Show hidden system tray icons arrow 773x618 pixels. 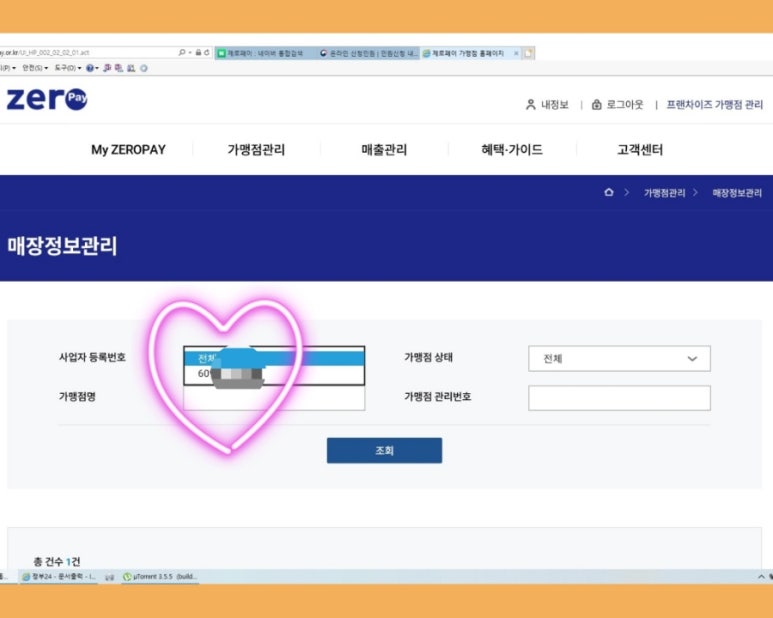[x=761, y=576]
